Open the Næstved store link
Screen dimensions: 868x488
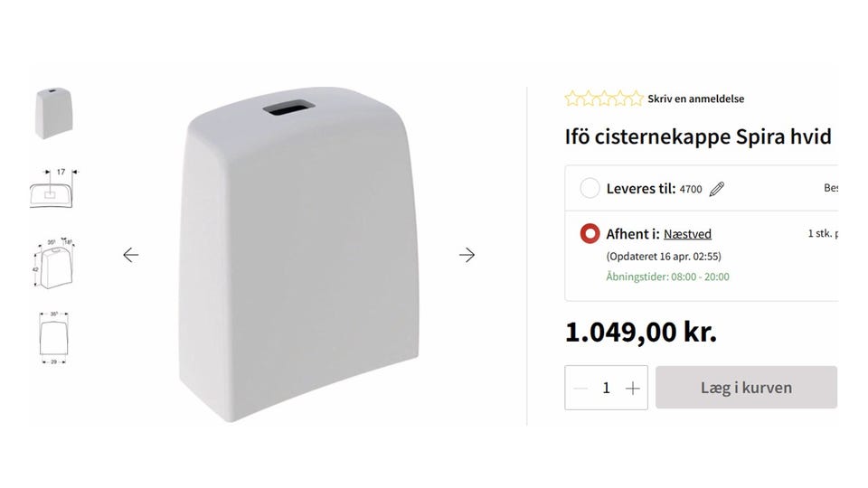coord(687,234)
